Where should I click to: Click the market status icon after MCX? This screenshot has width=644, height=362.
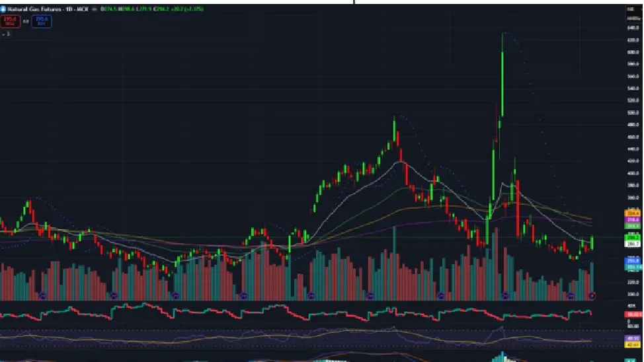[95, 9]
